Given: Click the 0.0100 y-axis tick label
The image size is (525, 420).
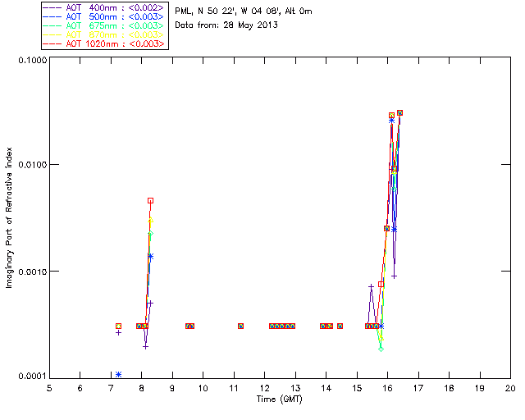Looking at the screenshot, I should click(33, 165).
